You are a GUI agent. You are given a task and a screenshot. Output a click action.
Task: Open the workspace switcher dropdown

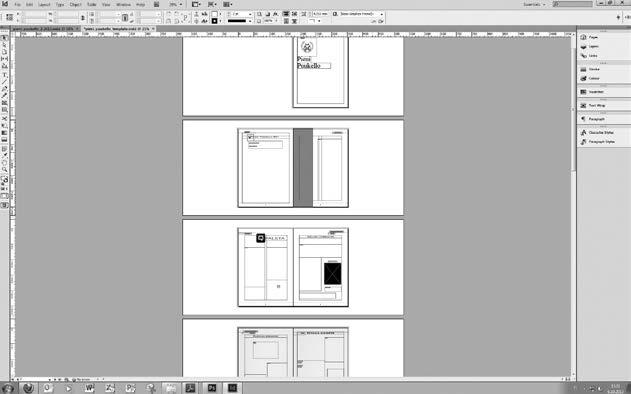[x=534, y=4]
